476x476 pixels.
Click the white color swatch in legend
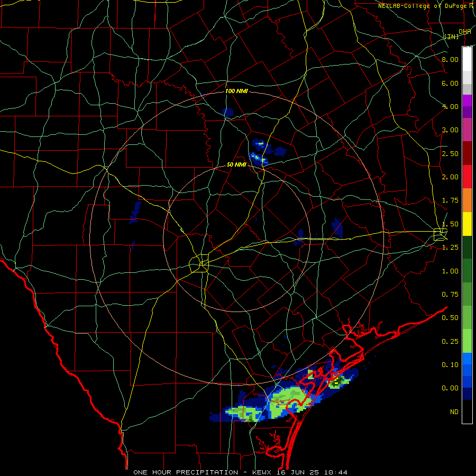[467, 59]
